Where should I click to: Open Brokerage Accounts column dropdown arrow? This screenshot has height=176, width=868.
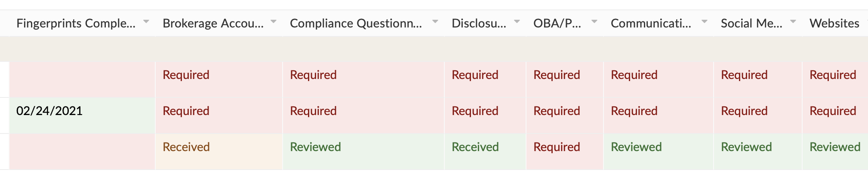273,22
